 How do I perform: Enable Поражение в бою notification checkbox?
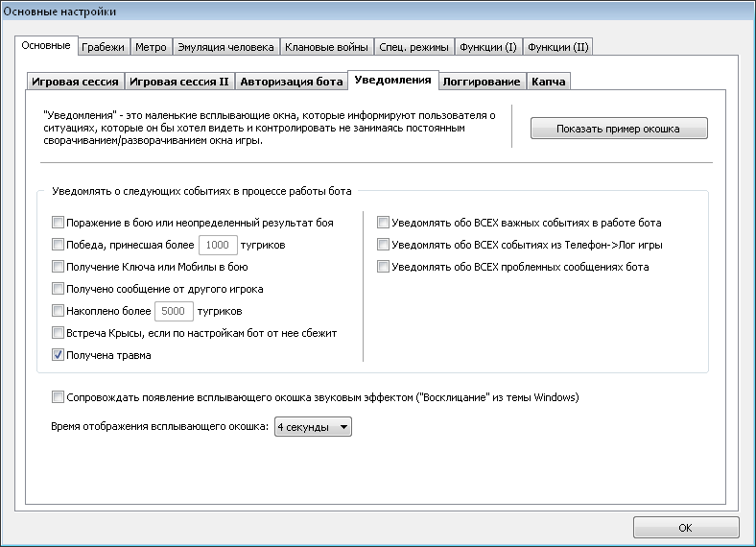coord(58,223)
